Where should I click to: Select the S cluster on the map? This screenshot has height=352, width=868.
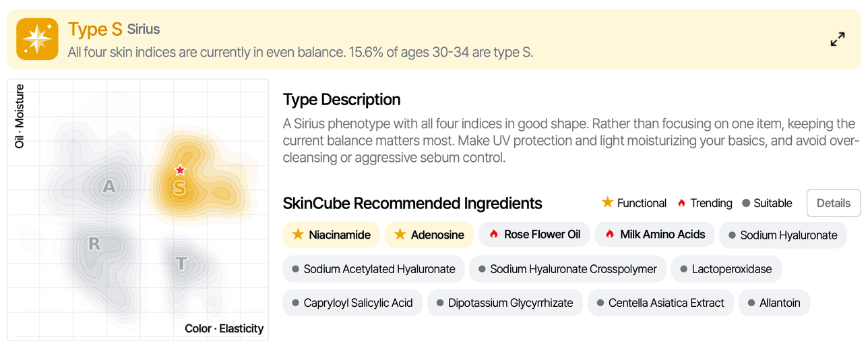(179, 188)
